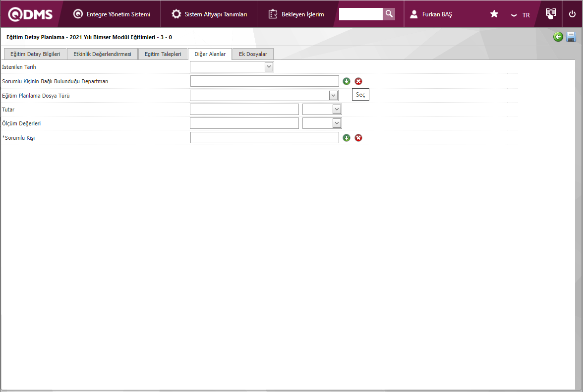The height and width of the screenshot is (392, 583).
Task: Click the green back arrow icon
Action: tap(558, 37)
